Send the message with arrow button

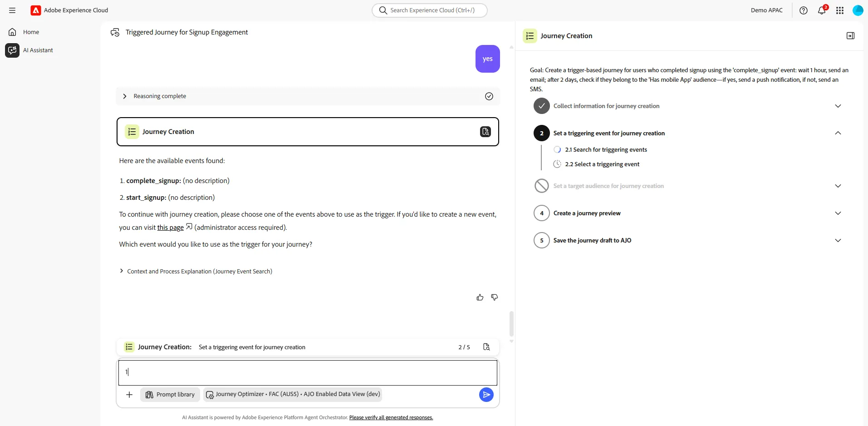[486, 395]
